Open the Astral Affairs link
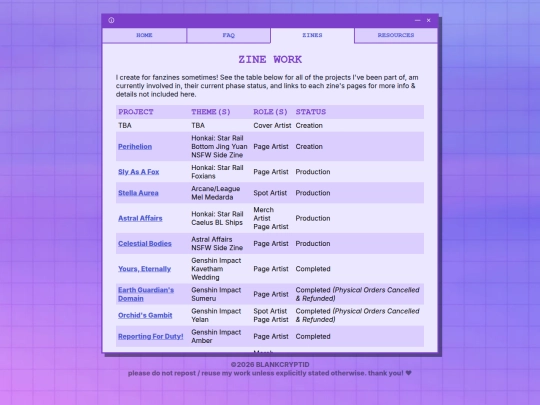The image size is (540, 405). click(x=140, y=218)
